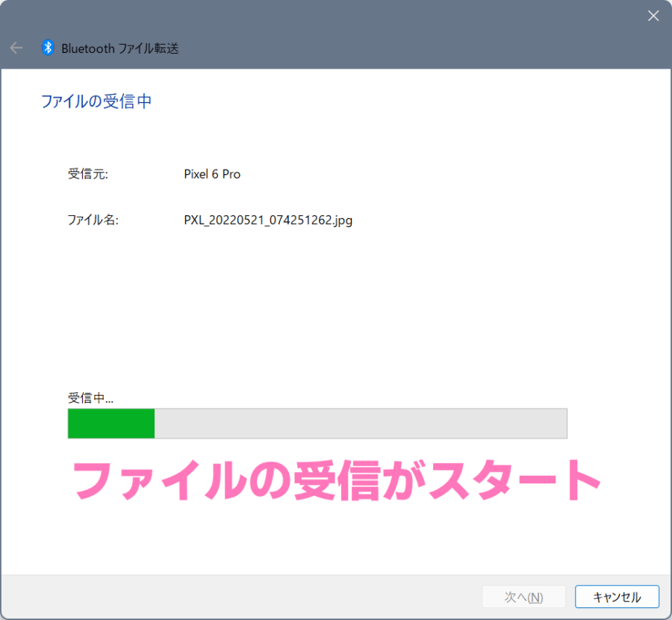Click the green portion of the progress bar
The height and width of the screenshot is (620, 672).
[110, 424]
